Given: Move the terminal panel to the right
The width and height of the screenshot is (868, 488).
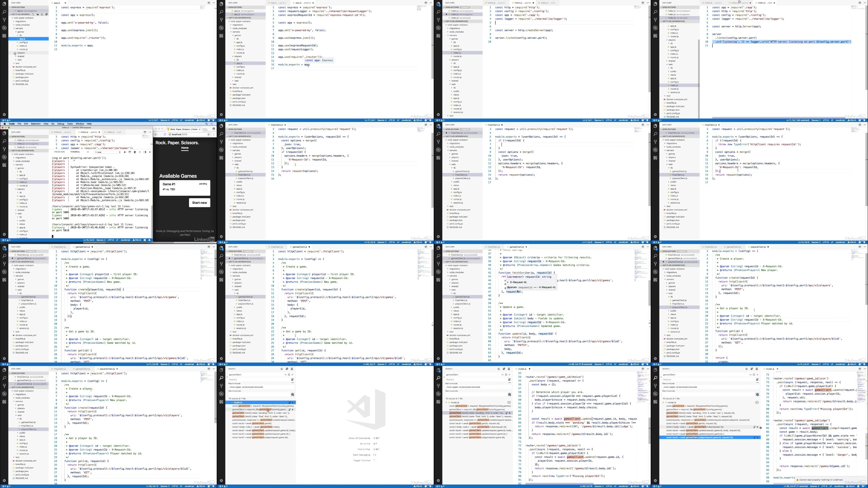Looking at the screenshot, I should (x=145, y=152).
